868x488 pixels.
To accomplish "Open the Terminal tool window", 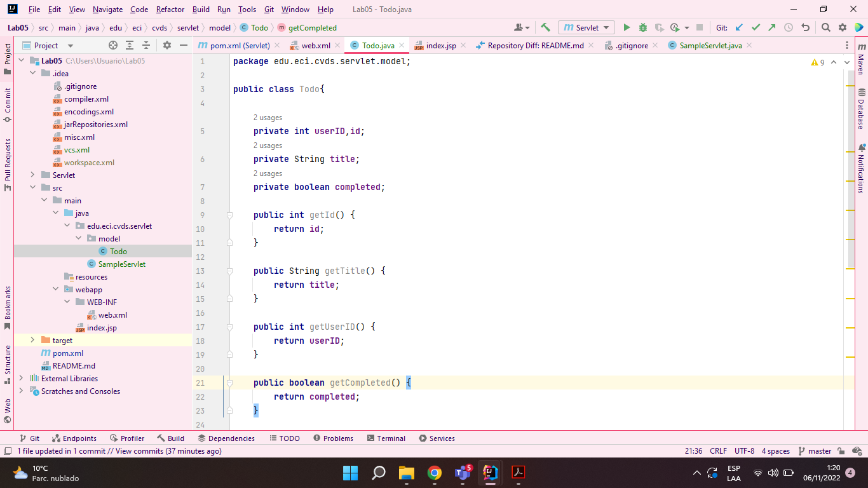I will tap(388, 438).
